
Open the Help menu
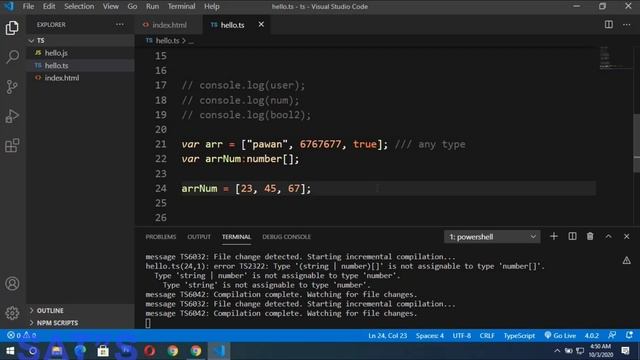coord(211,7)
